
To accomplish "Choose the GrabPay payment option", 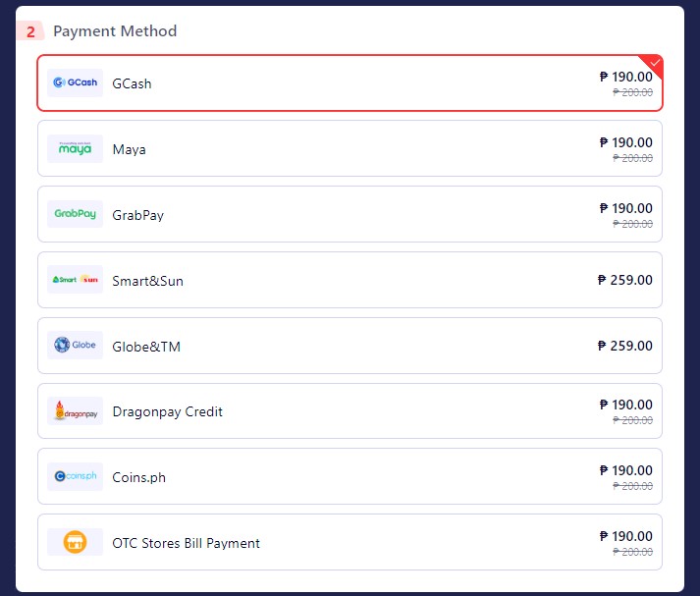I will coord(137,215).
